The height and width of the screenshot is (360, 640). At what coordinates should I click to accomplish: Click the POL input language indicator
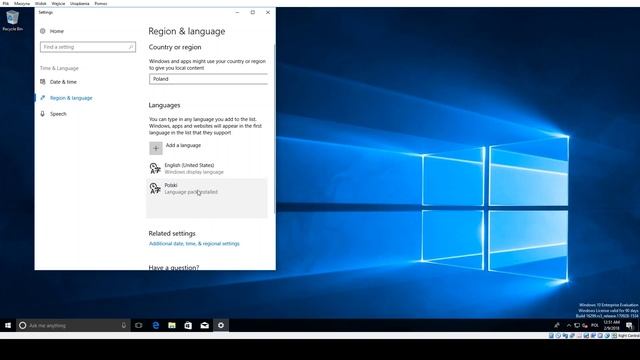[595, 325]
